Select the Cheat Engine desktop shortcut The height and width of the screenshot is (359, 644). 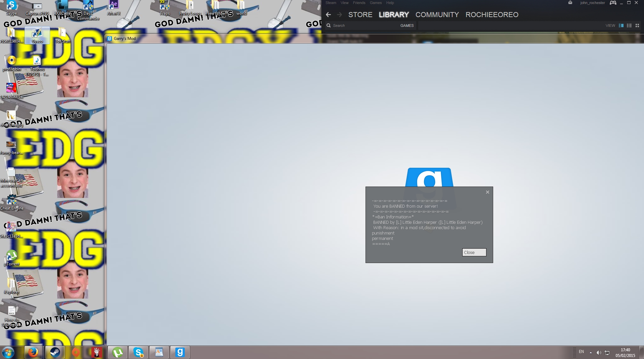point(11,203)
